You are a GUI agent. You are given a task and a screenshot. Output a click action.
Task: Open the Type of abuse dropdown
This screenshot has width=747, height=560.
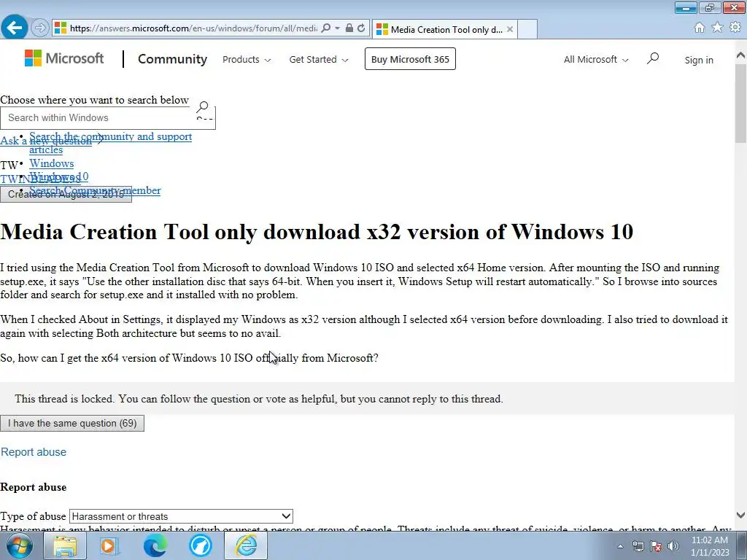(181, 516)
